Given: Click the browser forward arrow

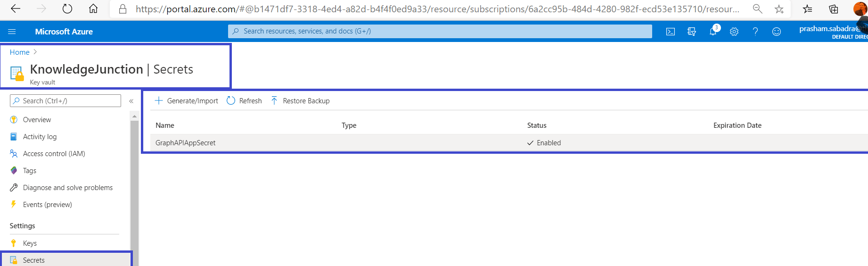Looking at the screenshot, I should click(x=41, y=8).
